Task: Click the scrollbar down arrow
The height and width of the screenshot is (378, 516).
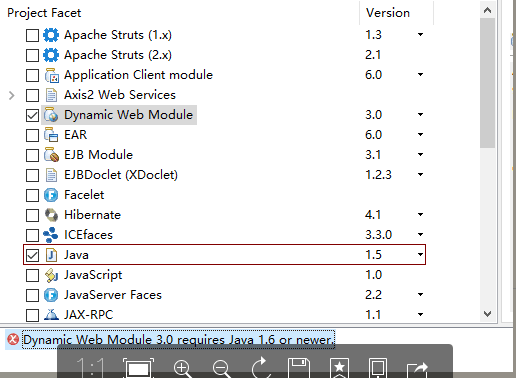Action: pyautogui.click(x=487, y=314)
